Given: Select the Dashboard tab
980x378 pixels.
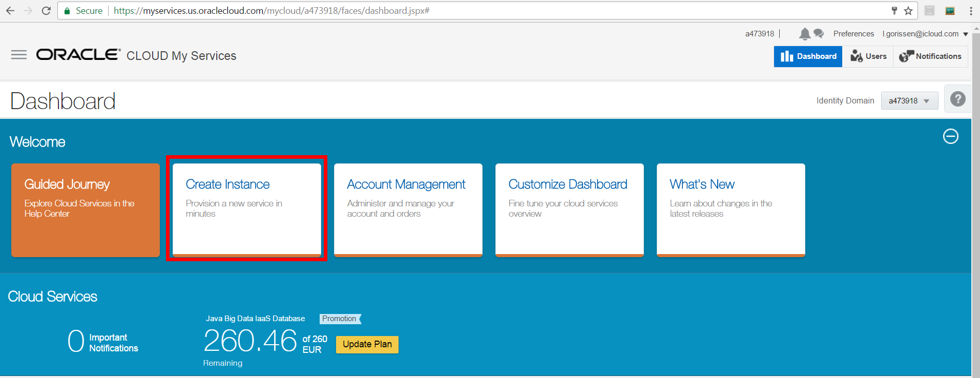Looking at the screenshot, I should [x=808, y=56].
